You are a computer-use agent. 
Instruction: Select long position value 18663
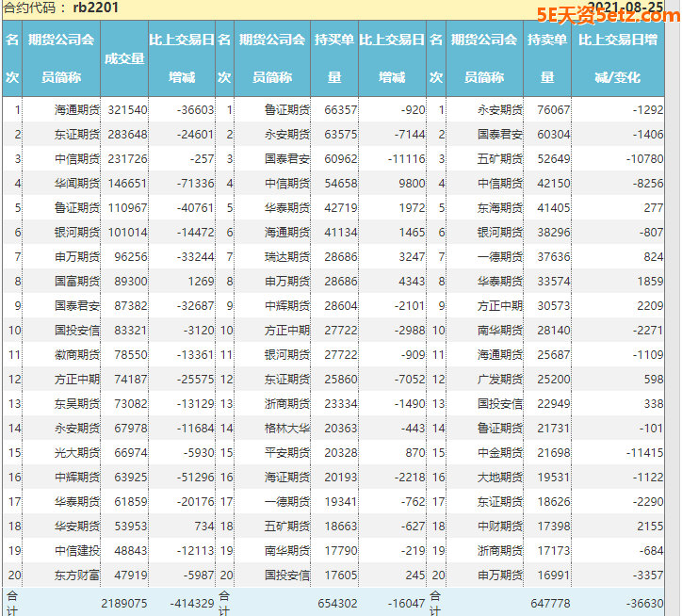click(341, 527)
